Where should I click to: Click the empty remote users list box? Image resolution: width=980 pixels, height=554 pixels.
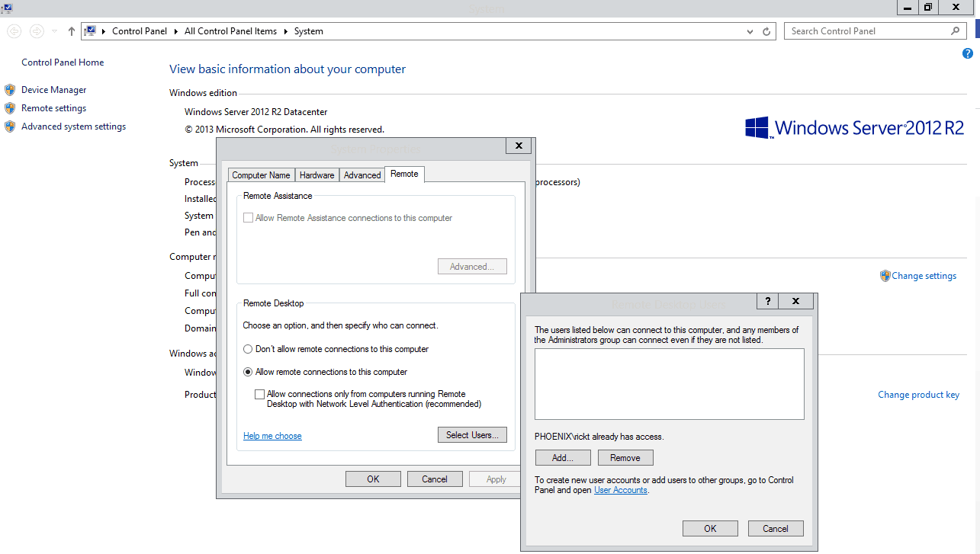(x=669, y=384)
